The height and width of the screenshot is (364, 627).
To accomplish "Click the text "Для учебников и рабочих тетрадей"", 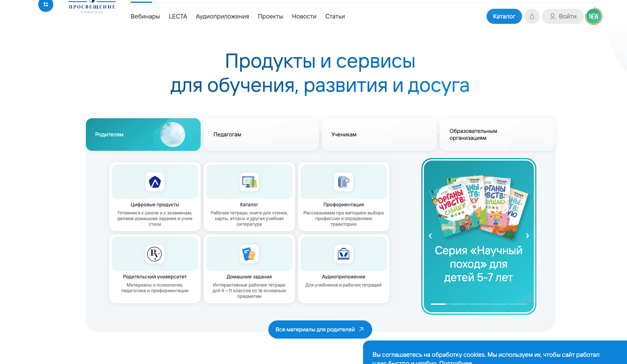I will (344, 285).
